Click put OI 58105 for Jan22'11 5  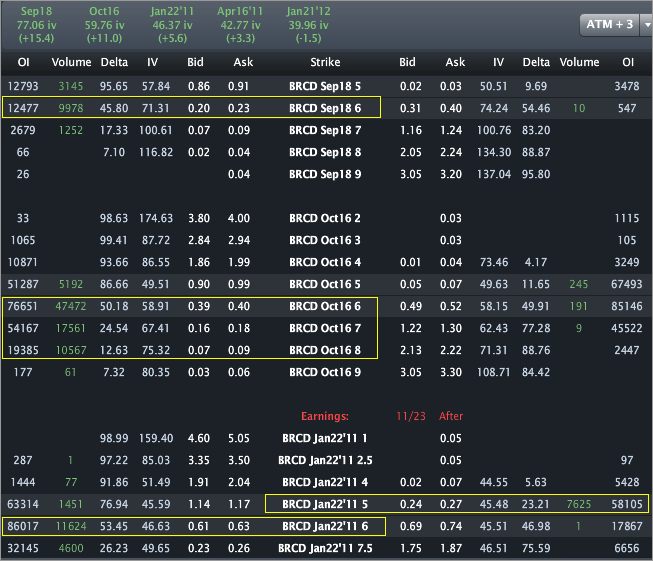pos(627,504)
